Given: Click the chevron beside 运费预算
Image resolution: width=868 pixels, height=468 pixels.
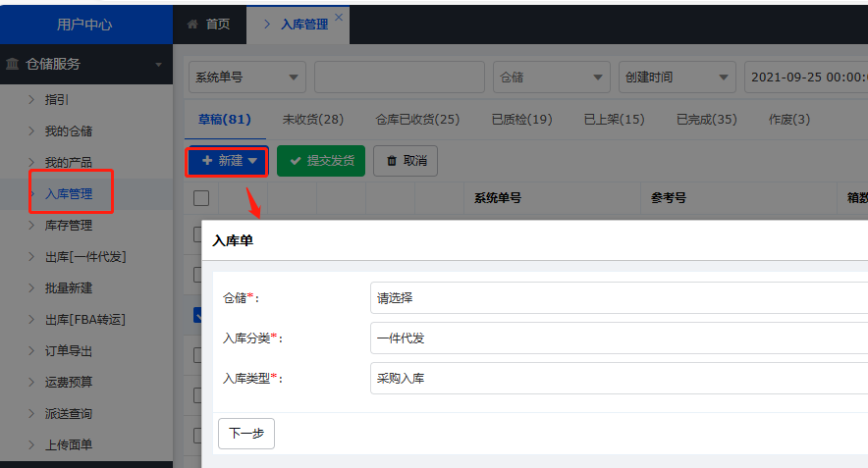Looking at the screenshot, I should pyautogui.click(x=31, y=382).
